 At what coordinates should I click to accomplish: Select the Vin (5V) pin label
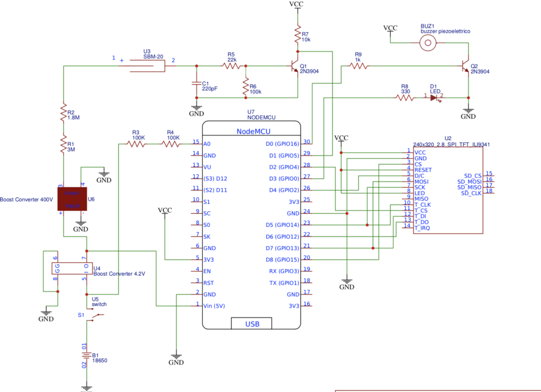point(214,306)
